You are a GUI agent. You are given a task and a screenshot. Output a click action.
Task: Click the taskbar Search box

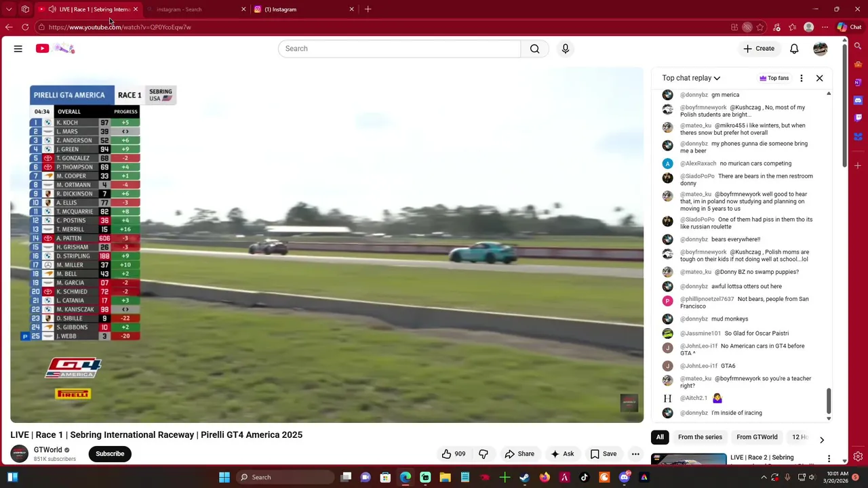pyautogui.click(x=285, y=477)
